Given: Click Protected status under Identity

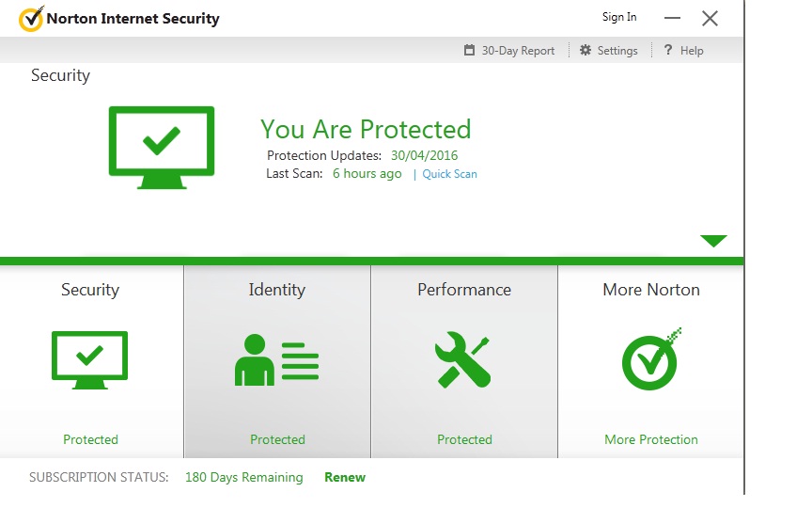Looking at the screenshot, I should 277,439.
